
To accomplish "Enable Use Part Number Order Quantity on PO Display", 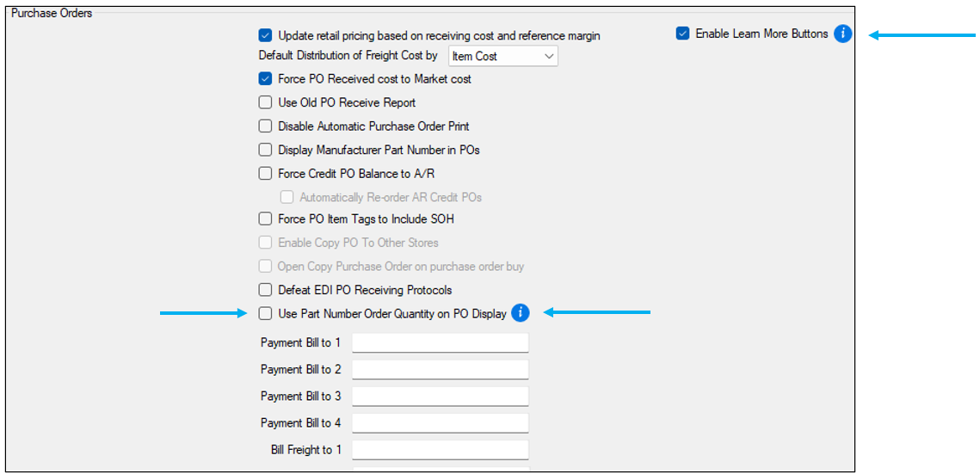I will (265, 314).
